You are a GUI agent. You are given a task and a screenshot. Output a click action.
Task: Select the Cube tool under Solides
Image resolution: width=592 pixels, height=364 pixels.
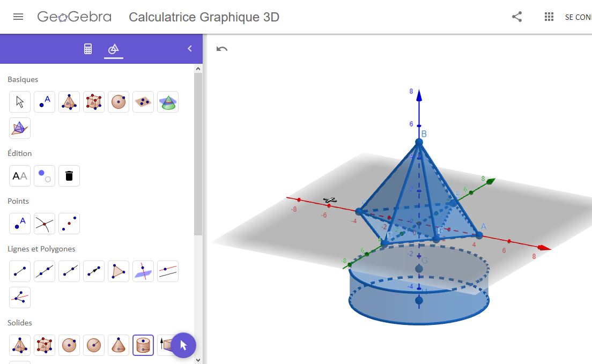point(45,345)
